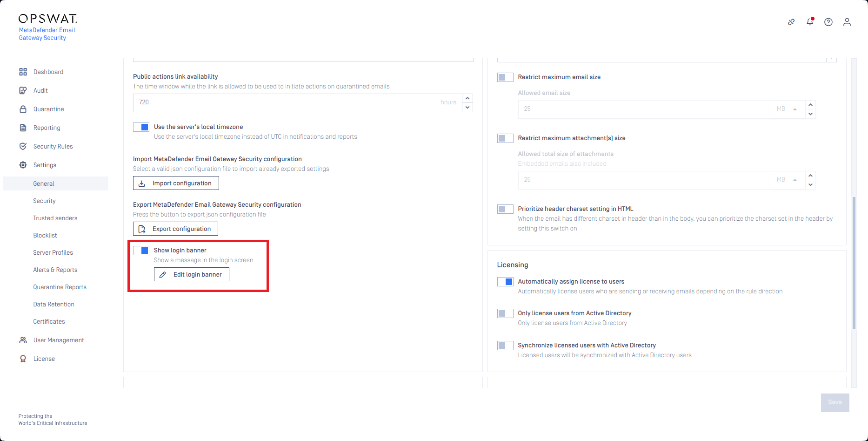Enable Prioritize header charset setting in HTML
This screenshot has width=868, height=441.
click(505, 209)
